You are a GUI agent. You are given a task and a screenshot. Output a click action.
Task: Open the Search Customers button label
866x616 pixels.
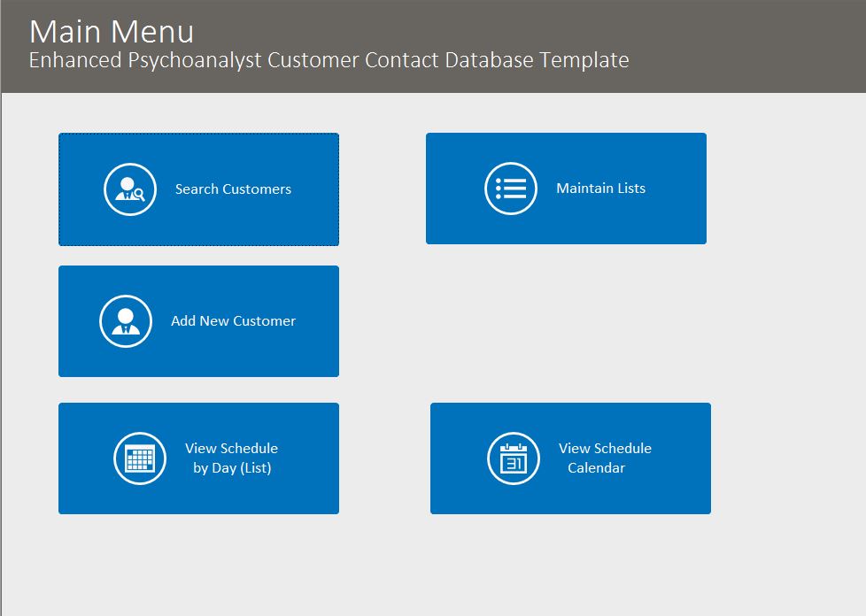[233, 189]
